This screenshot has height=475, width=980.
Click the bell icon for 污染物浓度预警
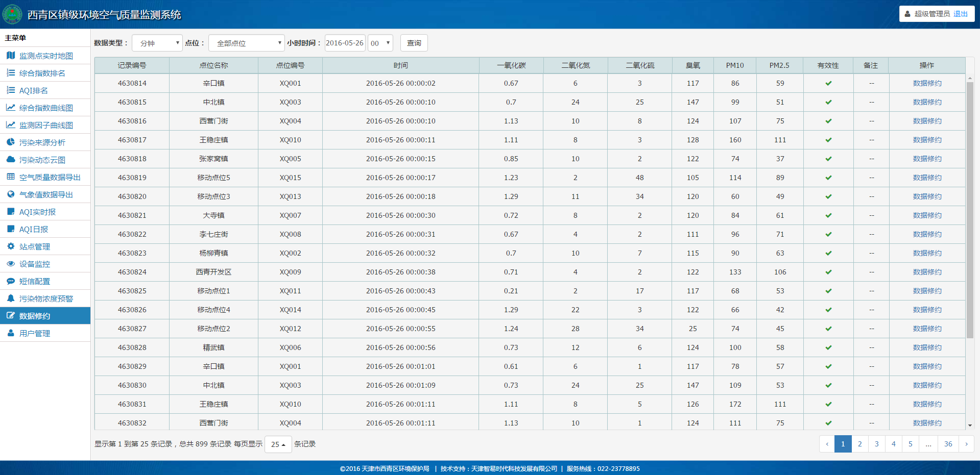tap(11, 298)
